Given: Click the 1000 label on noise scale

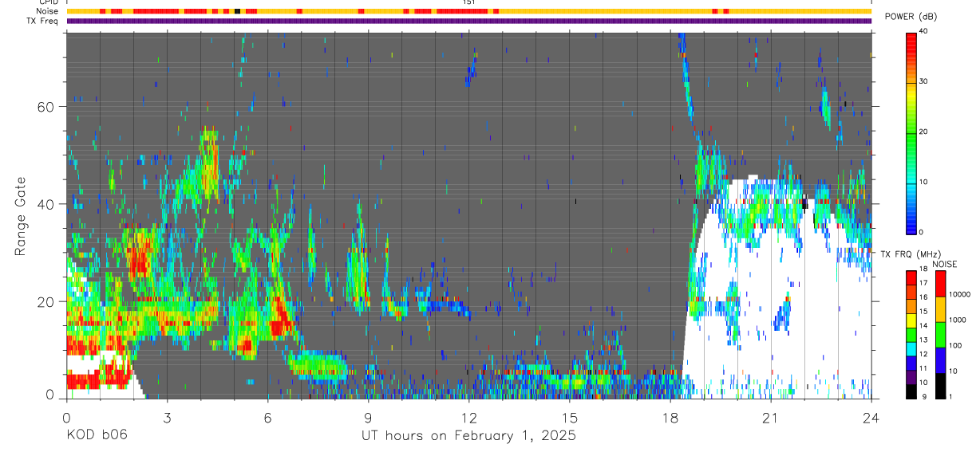Looking at the screenshot, I should (x=958, y=320).
